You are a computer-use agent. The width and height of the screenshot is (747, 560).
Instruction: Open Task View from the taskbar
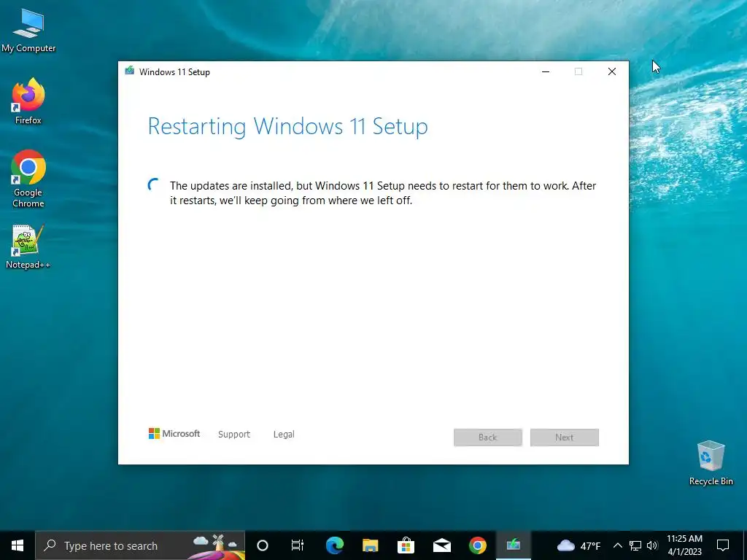click(298, 545)
